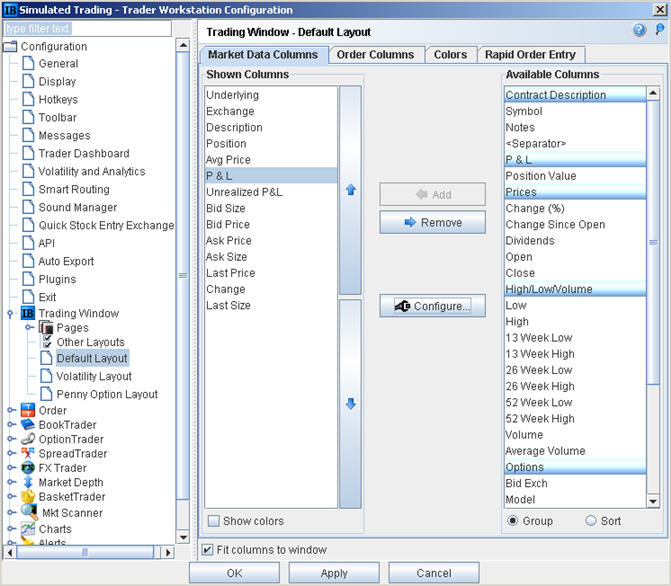Image resolution: width=671 pixels, height=586 pixels.
Task: Click the Mkt Scanner magnifier icon
Action: (29, 512)
